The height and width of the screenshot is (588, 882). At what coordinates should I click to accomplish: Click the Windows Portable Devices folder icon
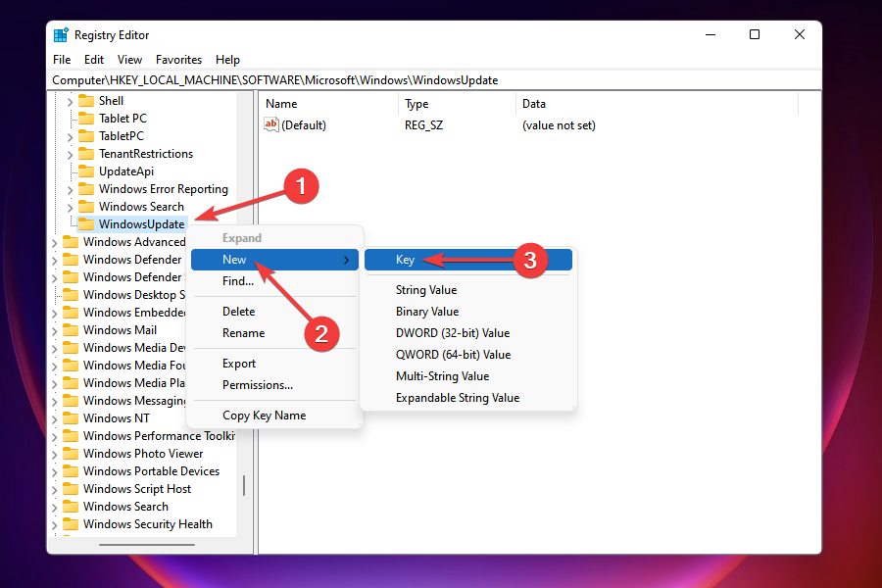(71, 471)
